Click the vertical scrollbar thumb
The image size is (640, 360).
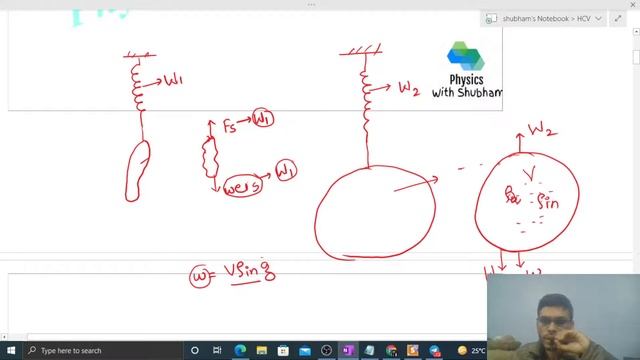pyautogui.click(x=636, y=56)
